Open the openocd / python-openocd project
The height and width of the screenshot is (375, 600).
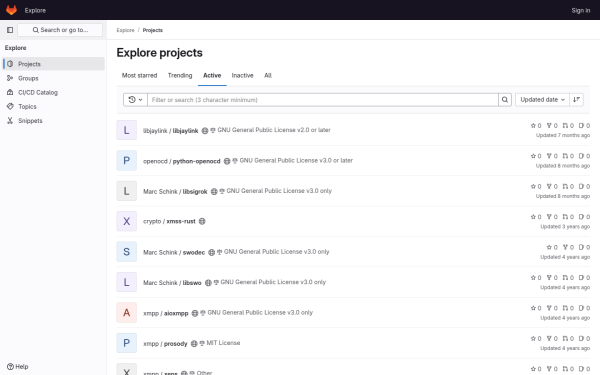click(x=182, y=161)
